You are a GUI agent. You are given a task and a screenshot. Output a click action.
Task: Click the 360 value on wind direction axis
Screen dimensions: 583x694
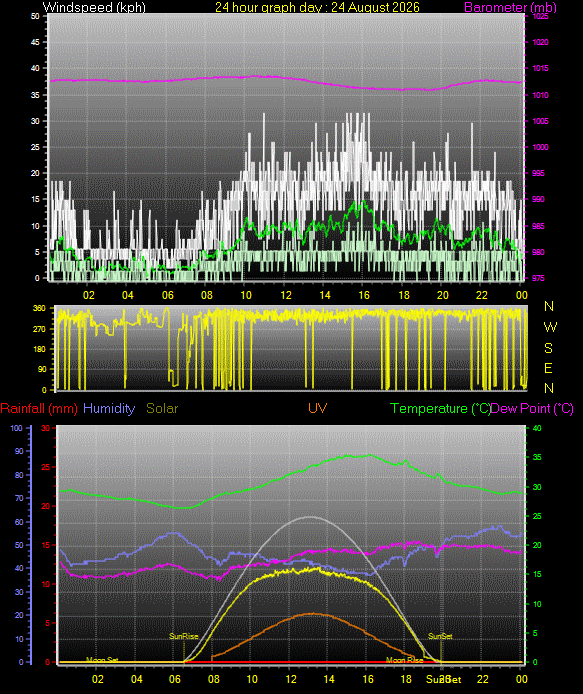pos(39,308)
